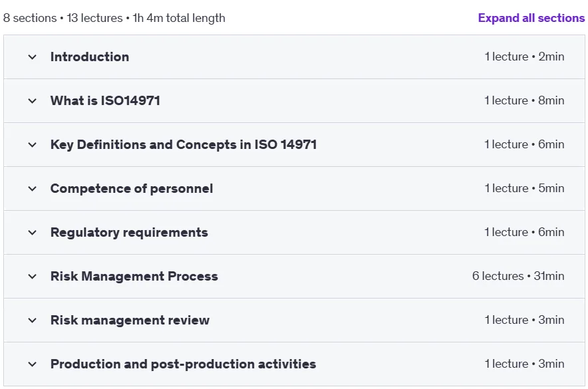Viewport: 588px width, 389px height.
Task: Expand Risk Management Process chevron
Action: pyautogui.click(x=32, y=277)
